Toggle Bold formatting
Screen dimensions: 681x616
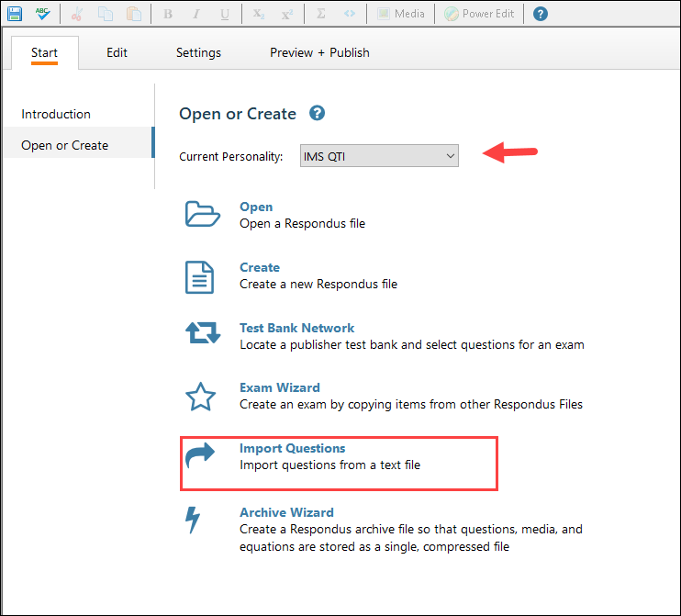168,15
